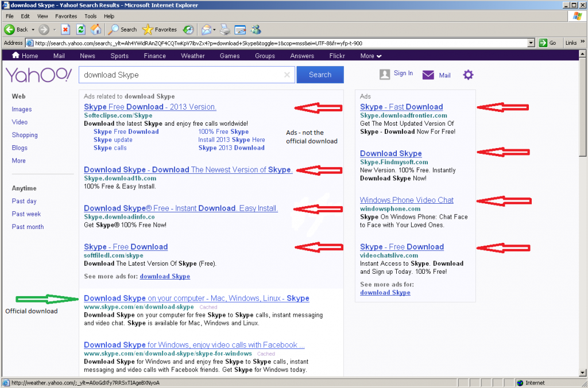Open Answers in the Yahoo nav bar
Viewport: 588px width, 388px height.
pos(302,56)
